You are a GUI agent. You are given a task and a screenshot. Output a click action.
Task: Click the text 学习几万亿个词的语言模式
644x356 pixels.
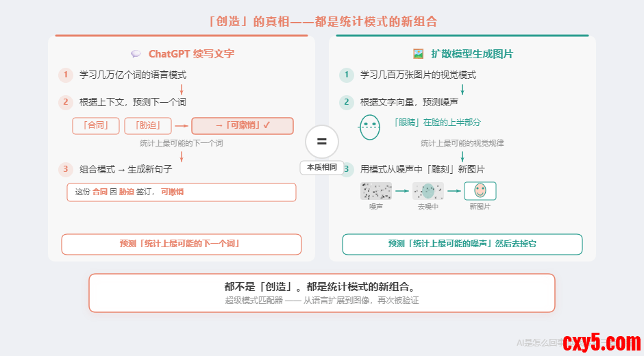tap(133, 75)
